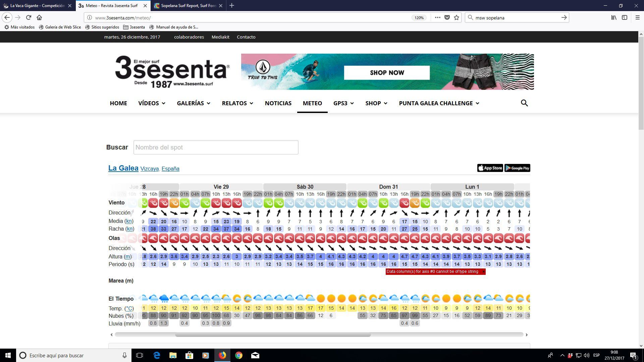Open the NOTICIAS menu item
This screenshot has width=644, height=362.
point(278,103)
